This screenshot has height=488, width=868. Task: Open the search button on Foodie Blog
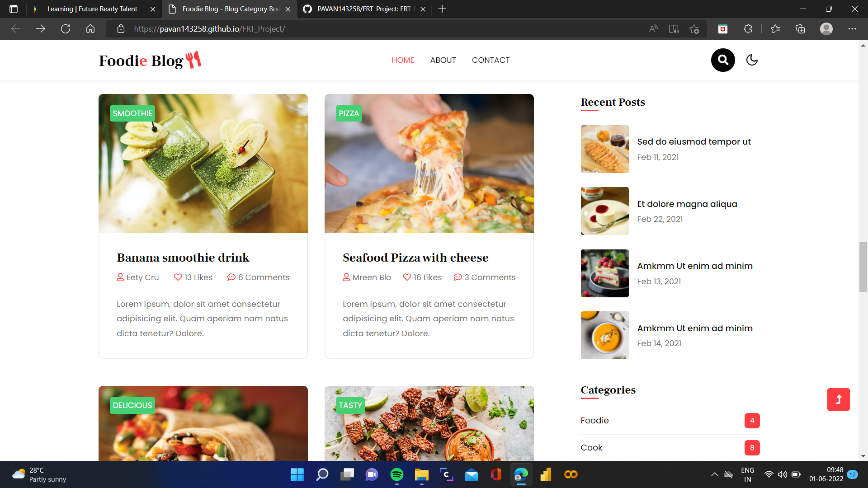point(723,60)
